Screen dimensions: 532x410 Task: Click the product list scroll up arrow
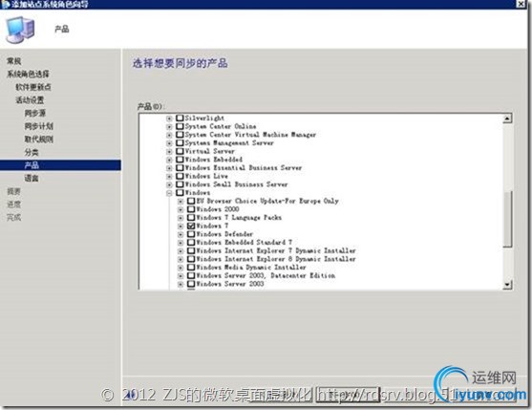coord(507,119)
